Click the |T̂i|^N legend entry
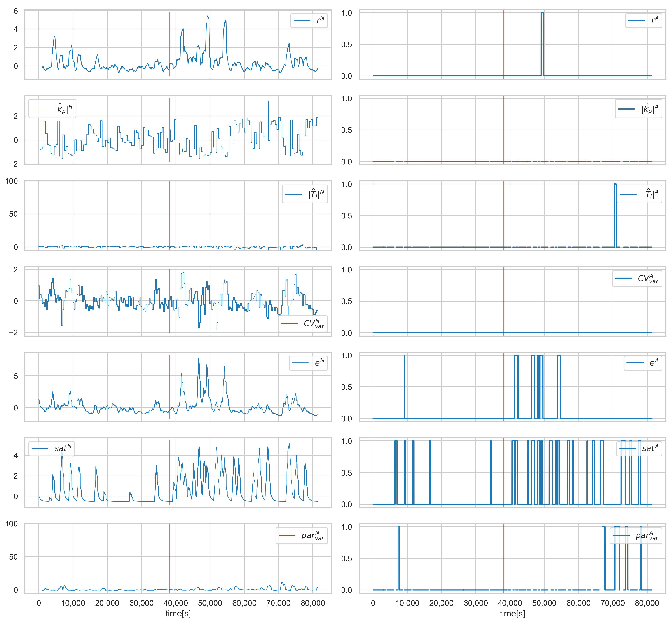This screenshot has width=672, height=625. coord(305,194)
